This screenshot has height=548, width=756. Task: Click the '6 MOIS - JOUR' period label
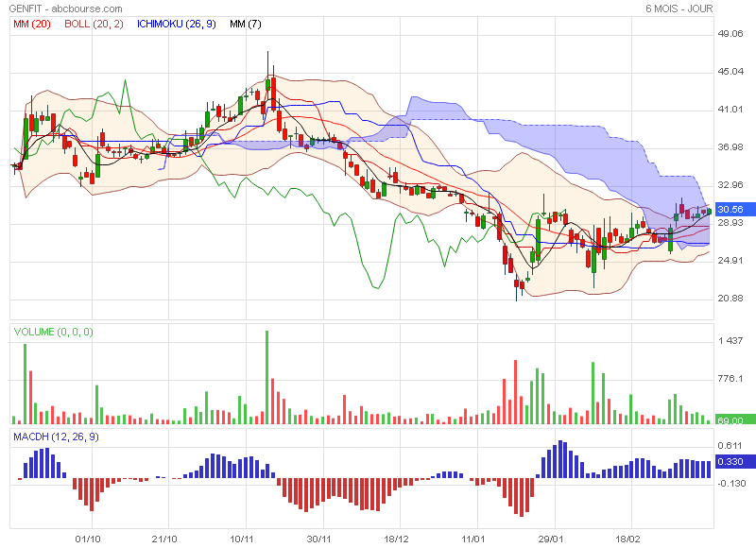point(679,9)
